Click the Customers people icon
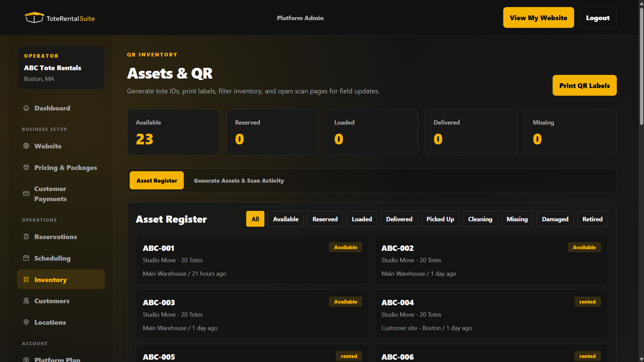The image size is (644, 362). click(26, 301)
